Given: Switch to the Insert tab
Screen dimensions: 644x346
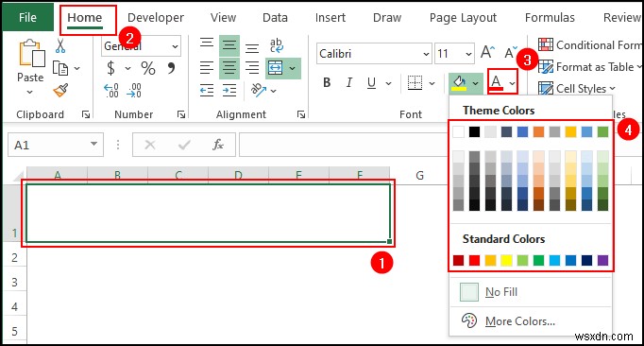Looking at the screenshot, I should click(330, 17).
